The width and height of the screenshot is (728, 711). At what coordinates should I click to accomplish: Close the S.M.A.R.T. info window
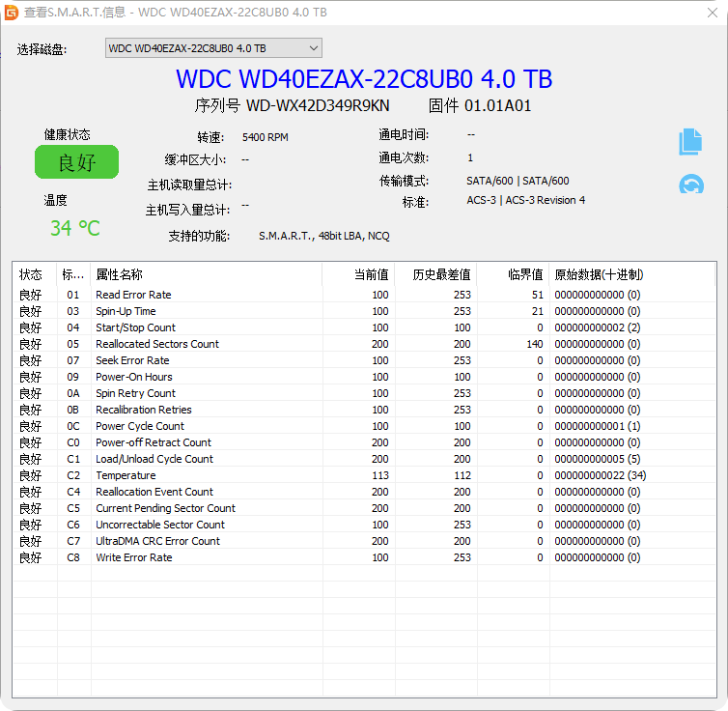(713, 13)
